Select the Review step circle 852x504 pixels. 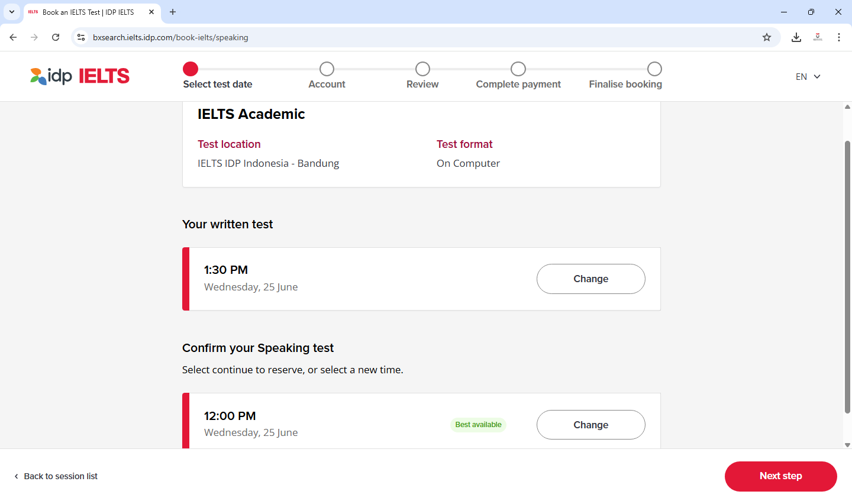tap(422, 69)
